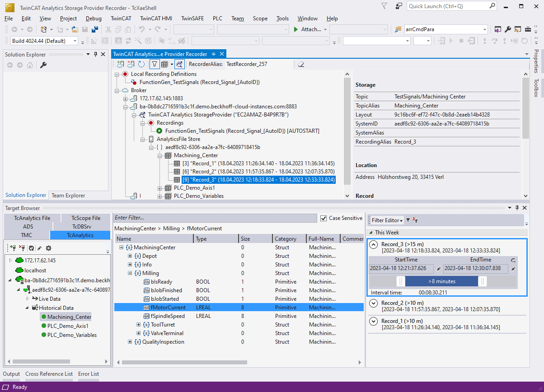The width and height of the screenshot is (544, 392).
Task: Click the eraser icon next to RecorderAlias field
Action: pyautogui.click(x=300, y=64)
